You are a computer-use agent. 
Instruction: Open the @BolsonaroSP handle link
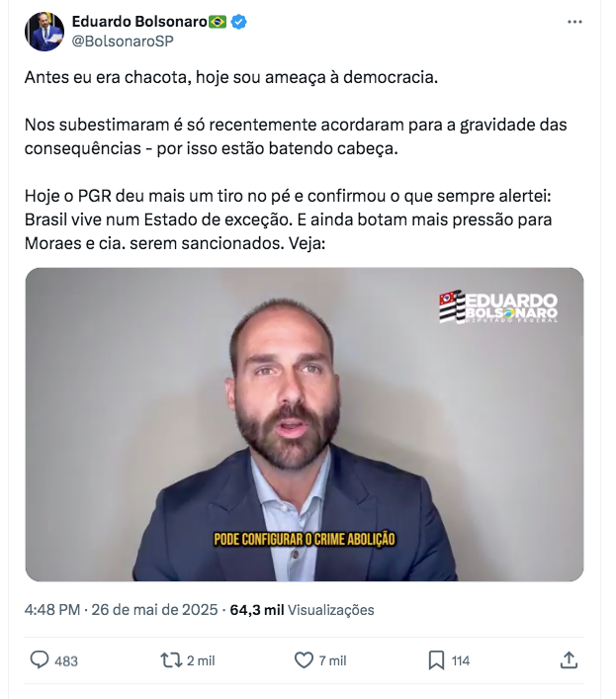[x=123, y=41]
